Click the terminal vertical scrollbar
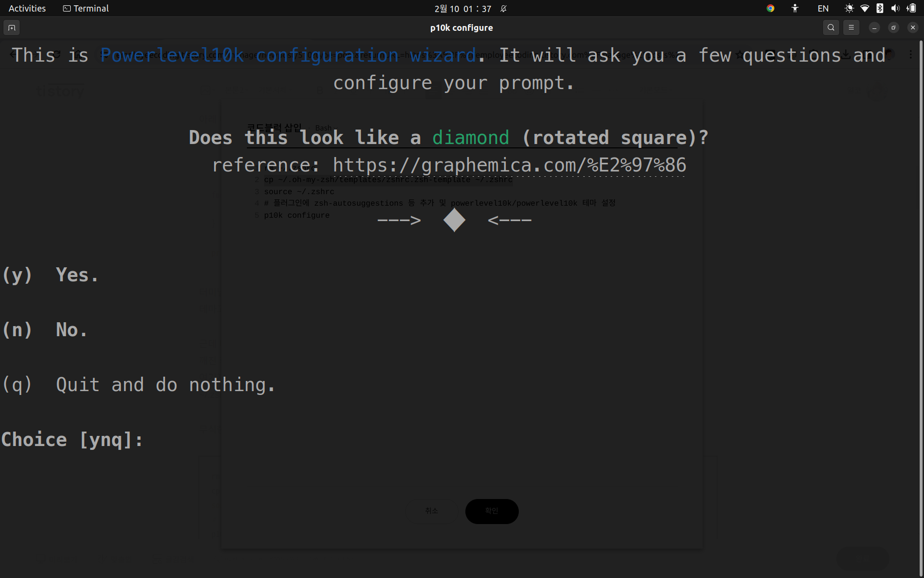The image size is (924, 578). (921, 308)
